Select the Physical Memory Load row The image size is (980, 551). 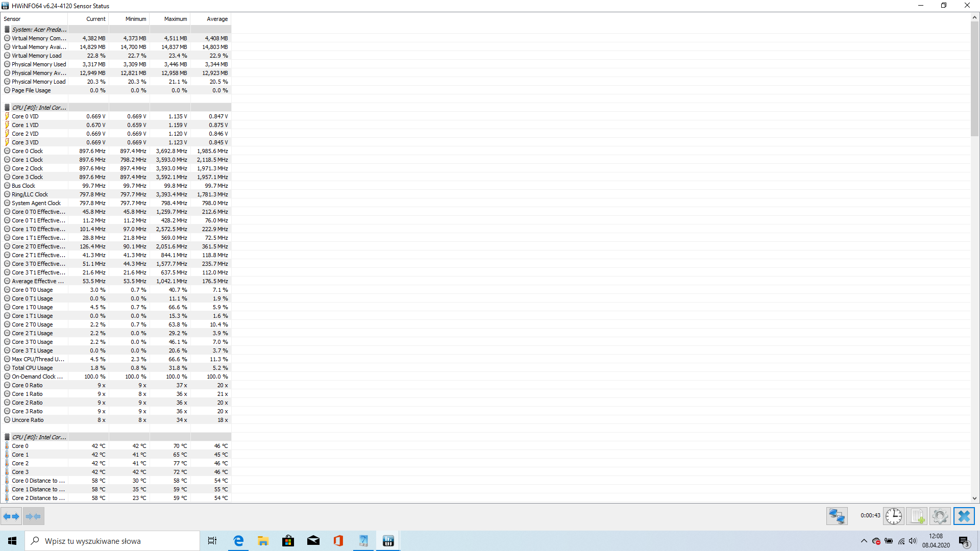pyautogui.click(x=116, y=82)
